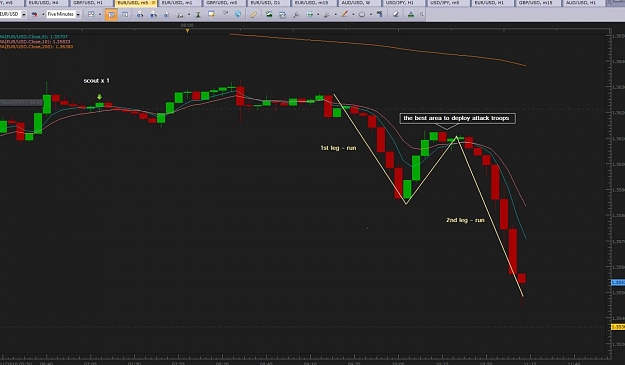Click the icon just left of hourglass dropdown arrow
This screenshot has height=365, width=625.
[x=180, y=15]
